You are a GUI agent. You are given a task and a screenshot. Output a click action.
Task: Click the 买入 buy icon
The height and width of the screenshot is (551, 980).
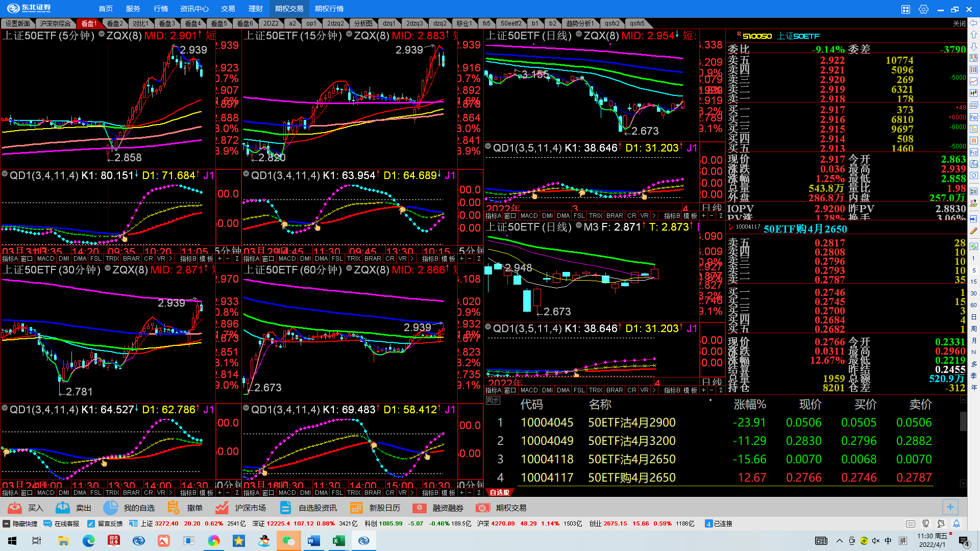15,508
